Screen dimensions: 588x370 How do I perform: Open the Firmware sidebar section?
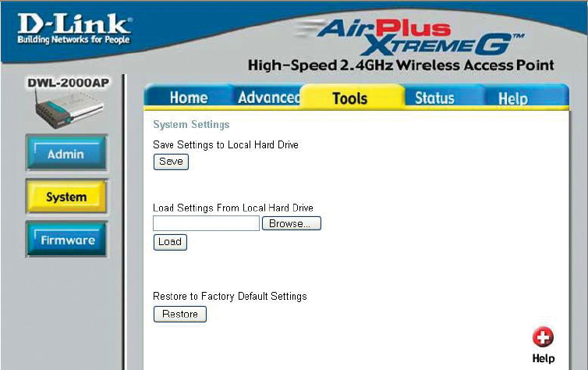point(66,240)
